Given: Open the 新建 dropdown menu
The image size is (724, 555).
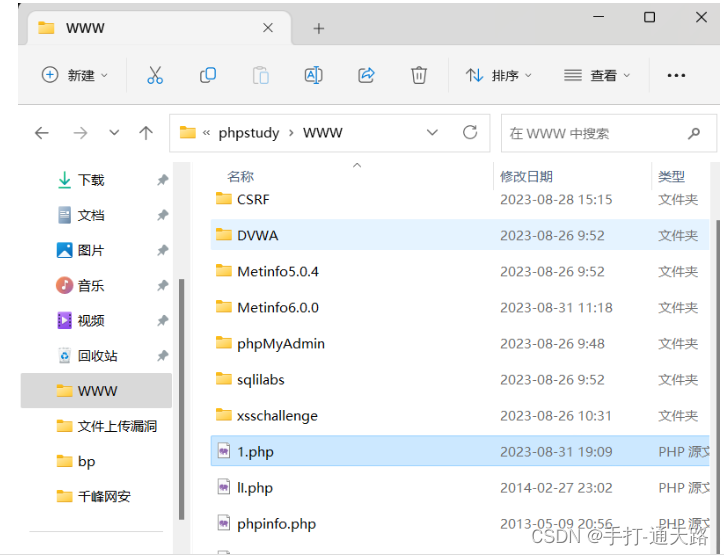Looking at the screenshot, I should [x=74, y=75].
